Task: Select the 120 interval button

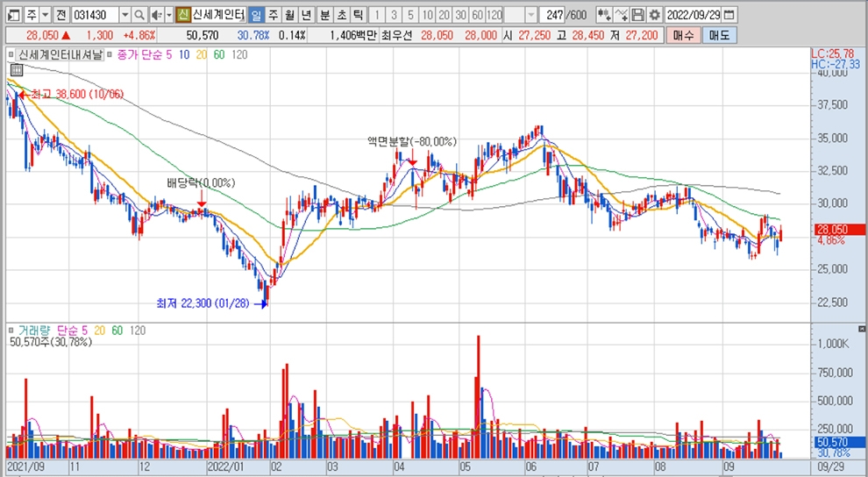Action: pos(494,14)
